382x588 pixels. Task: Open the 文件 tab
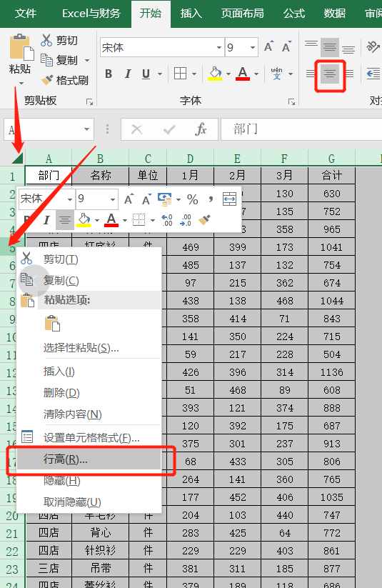pyautogui.click(x=26, y=14)
